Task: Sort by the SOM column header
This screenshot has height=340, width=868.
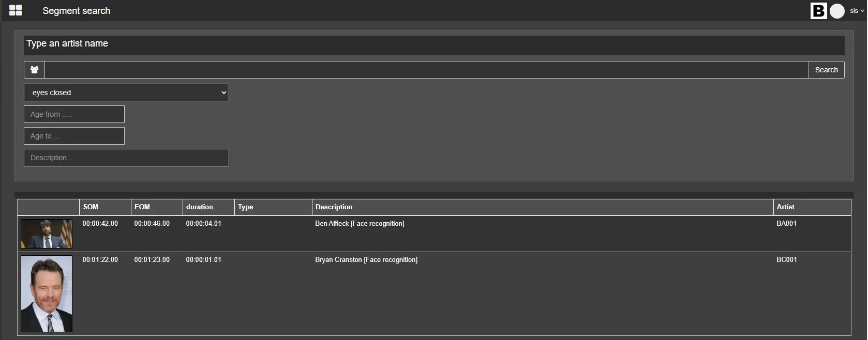Action: point(91,207)
